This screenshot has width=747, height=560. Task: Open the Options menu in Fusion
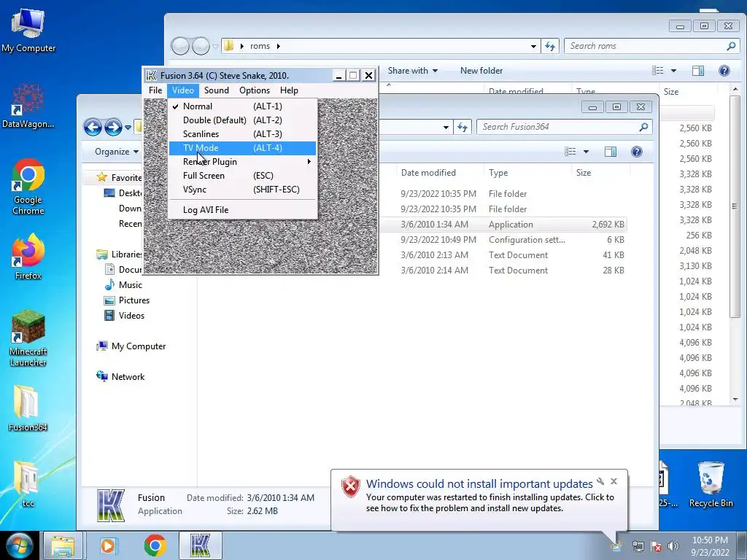(255, 90)
